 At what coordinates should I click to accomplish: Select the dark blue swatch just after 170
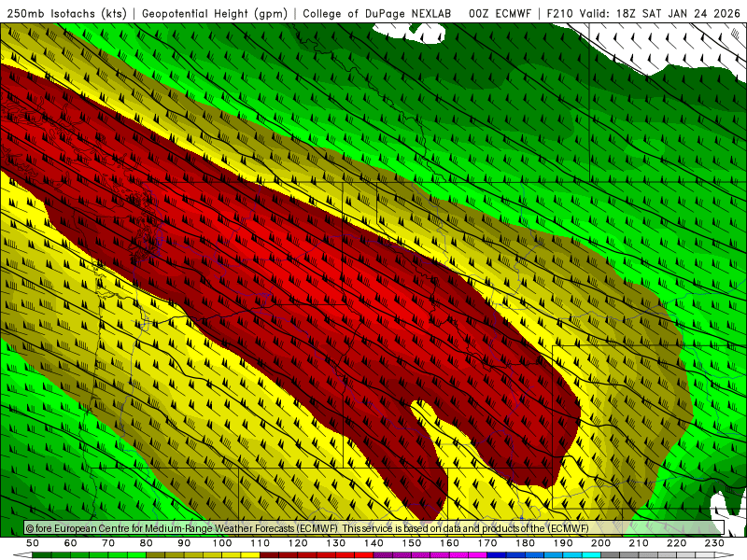coord(497,555)
